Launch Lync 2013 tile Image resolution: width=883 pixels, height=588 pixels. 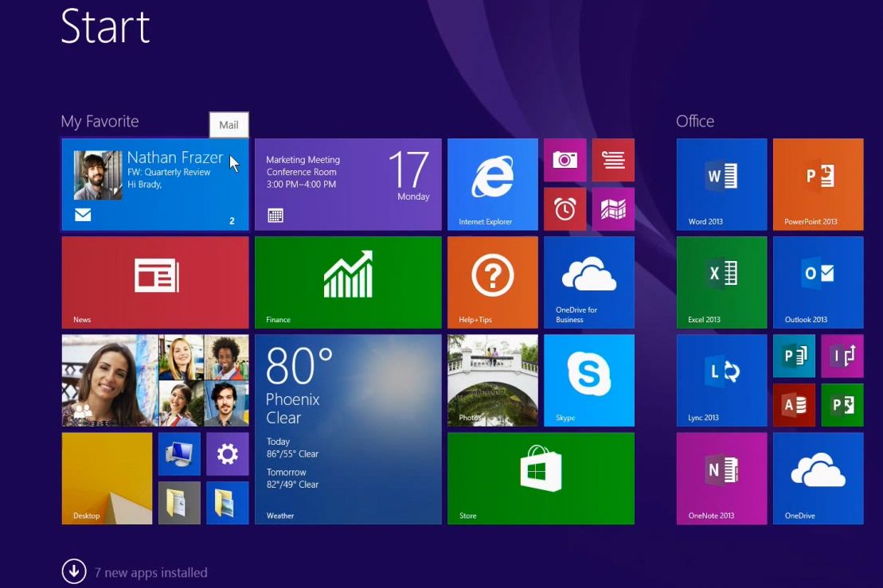[722, 380]
